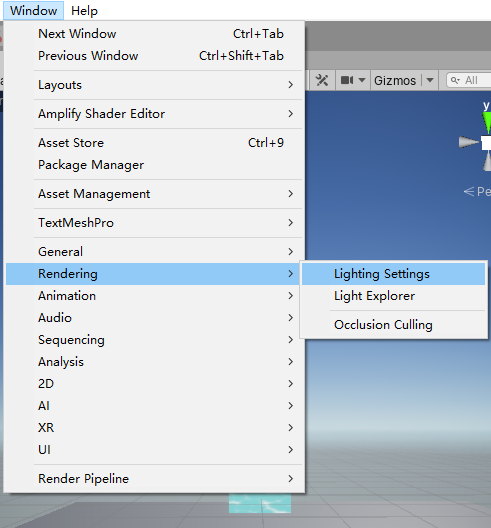491x528 pixels.
Task: Open Occlusion Culling window
Action: (393, 325)
